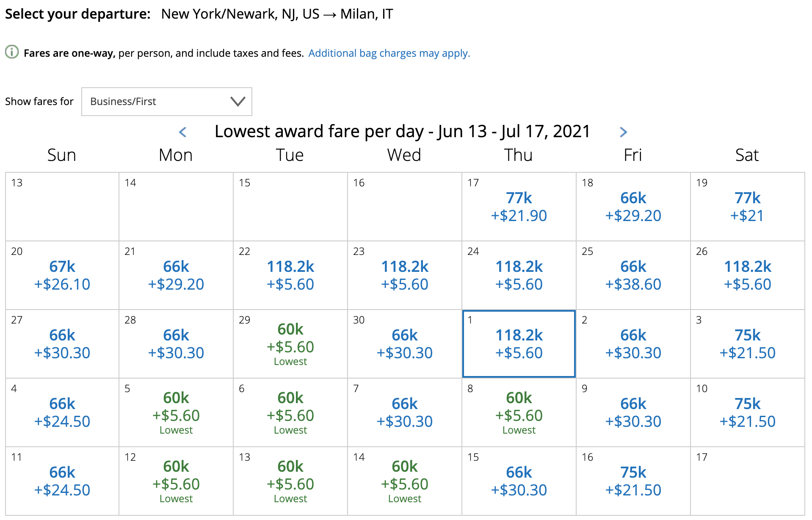
Task: Select highlighted July 1 fare 118.2k
Action: [x=519, y=344]
